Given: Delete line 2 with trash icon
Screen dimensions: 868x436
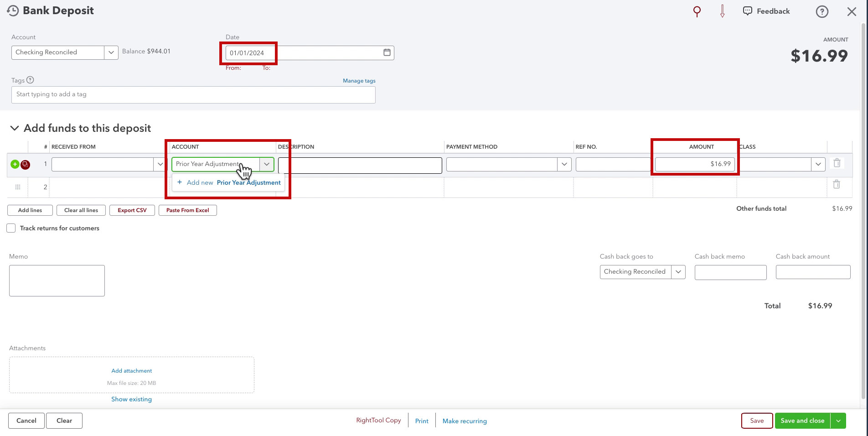Looking at the screenshot, I should (837, 184).
